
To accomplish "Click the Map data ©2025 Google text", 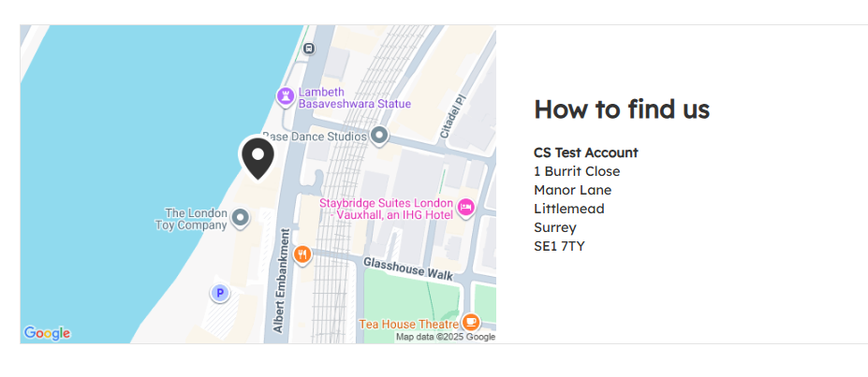I will point(445,337).
